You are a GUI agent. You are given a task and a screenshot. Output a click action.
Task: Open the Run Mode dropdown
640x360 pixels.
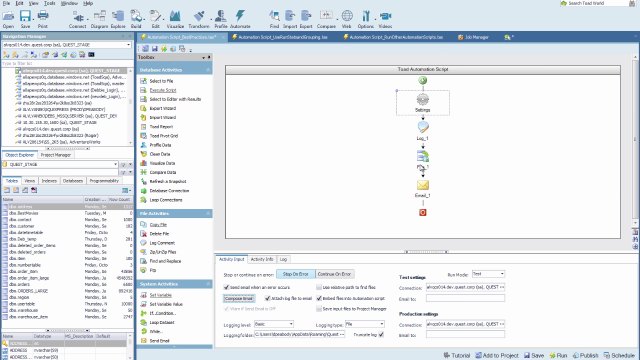(502, 274)
